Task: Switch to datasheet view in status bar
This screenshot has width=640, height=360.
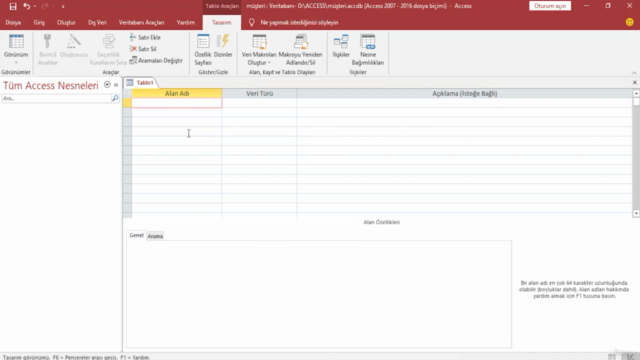Action: click(611, 357)
